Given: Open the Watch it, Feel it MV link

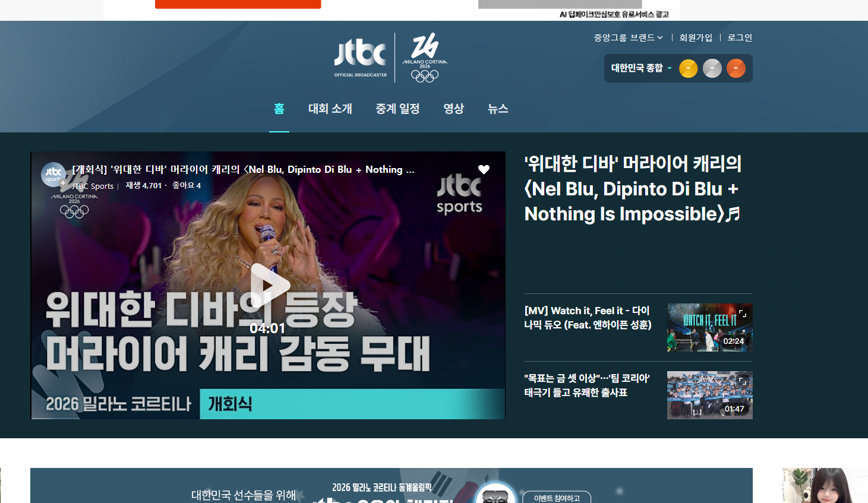Looking at the screenshot, I should click(588, 318).
